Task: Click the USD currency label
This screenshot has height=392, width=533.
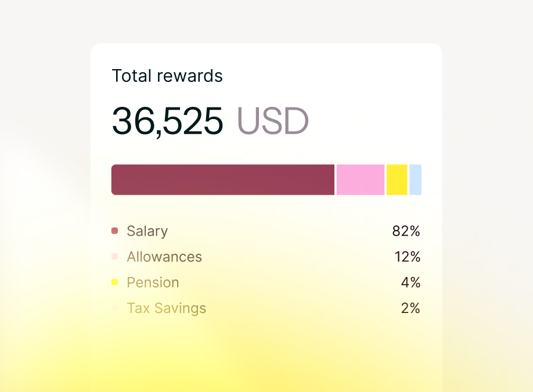Action: (x=273, y=121)
